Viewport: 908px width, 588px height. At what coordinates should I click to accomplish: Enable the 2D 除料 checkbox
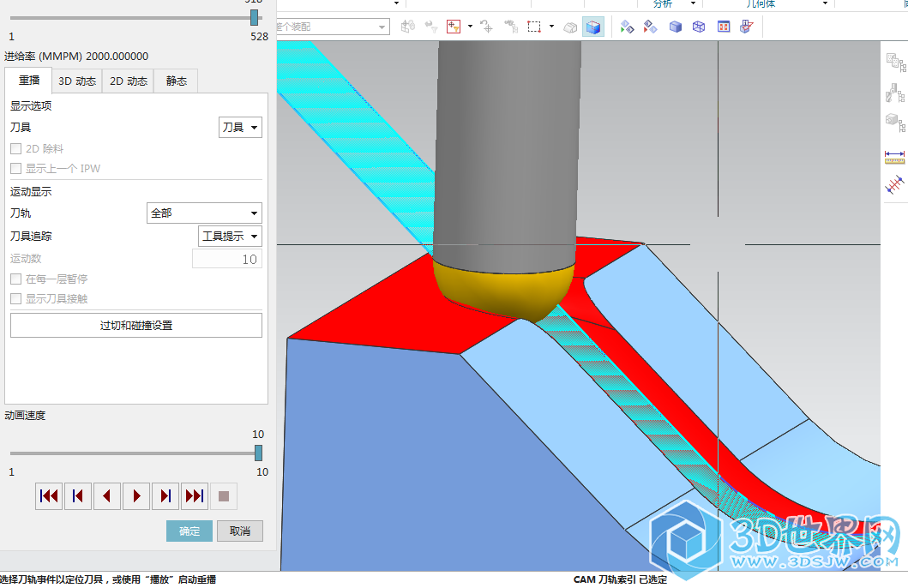pyautogui.click(x=16, y=149)
